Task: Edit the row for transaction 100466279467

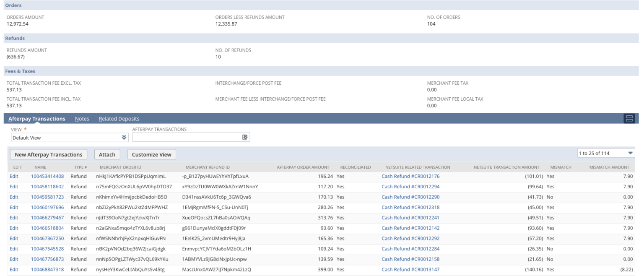Action: pos(14,218)
